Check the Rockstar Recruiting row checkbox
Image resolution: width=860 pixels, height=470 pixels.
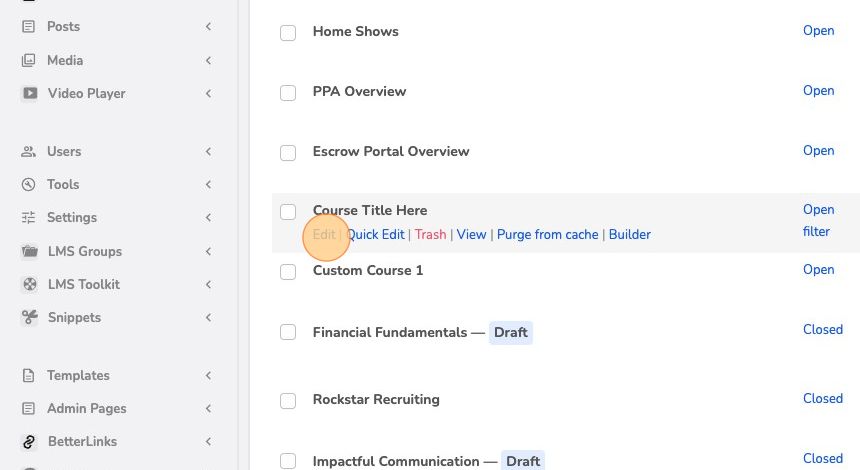[x=288, y=401]
